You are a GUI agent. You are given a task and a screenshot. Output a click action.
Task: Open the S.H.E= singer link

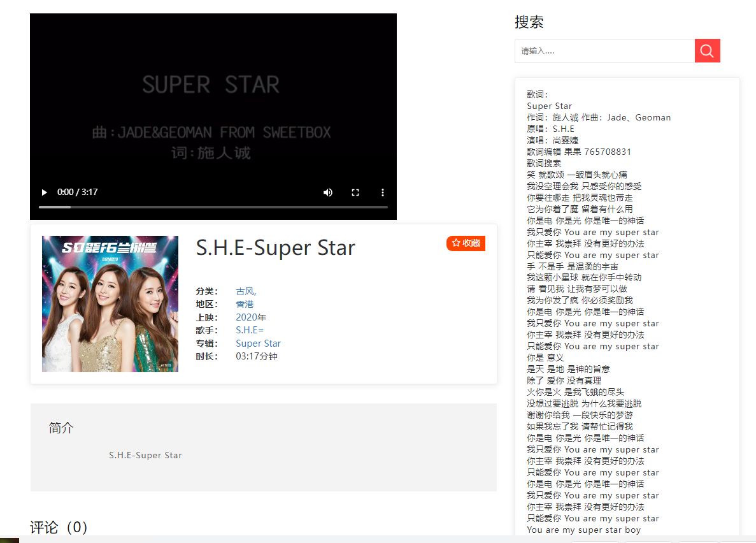point(250,330)
